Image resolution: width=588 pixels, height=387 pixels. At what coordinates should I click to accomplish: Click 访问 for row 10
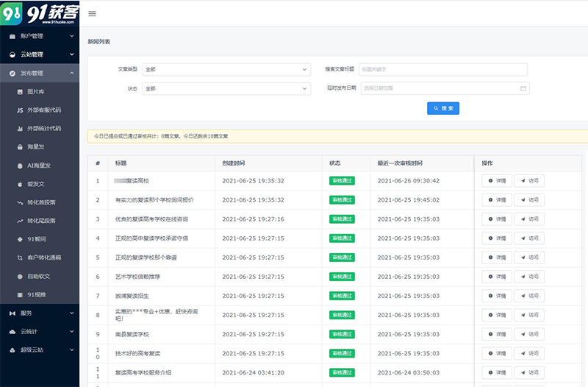[x=529, y=353]
